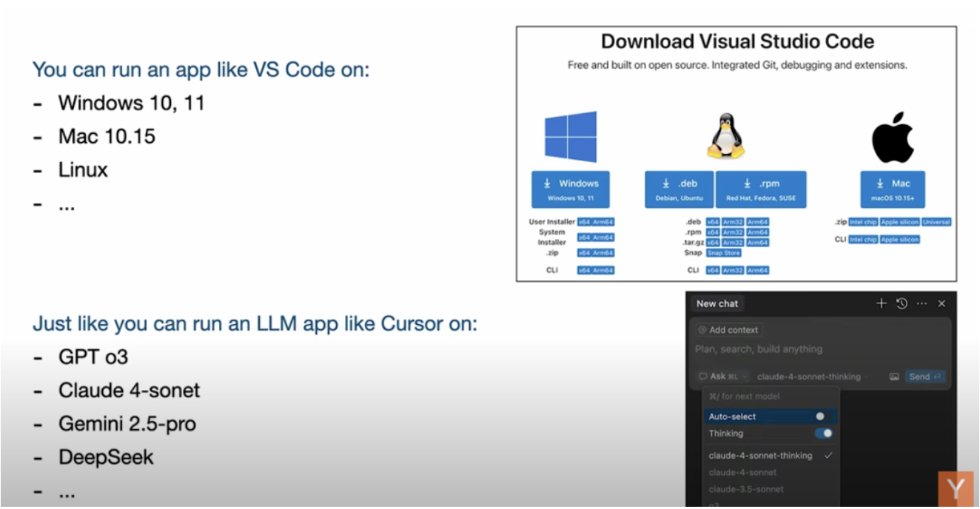Choose claude-4-sonnet-thinking from the model list

[771, 456]
